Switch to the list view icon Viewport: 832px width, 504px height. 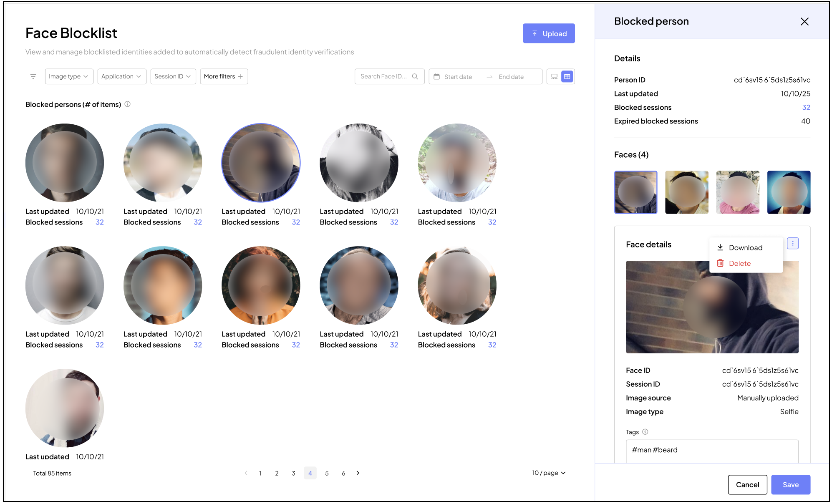[x=554, y=76]
